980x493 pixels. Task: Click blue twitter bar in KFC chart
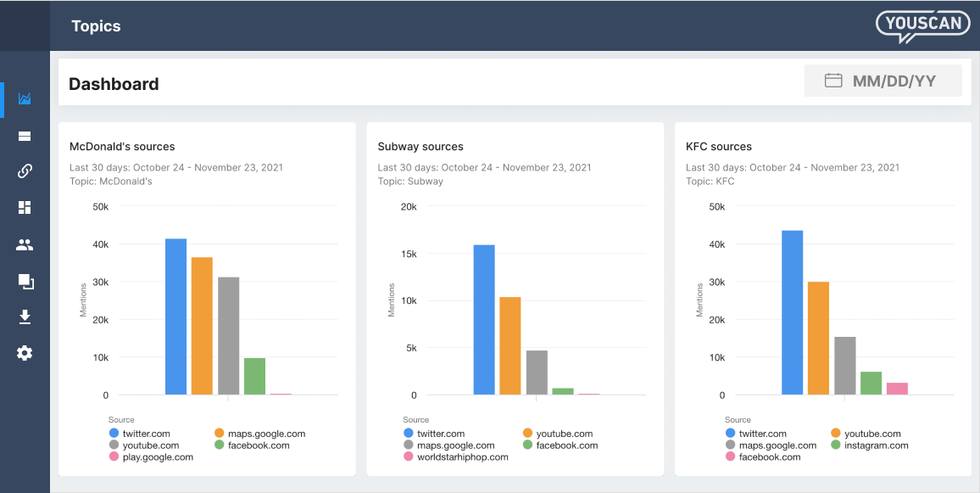point(792,313)
